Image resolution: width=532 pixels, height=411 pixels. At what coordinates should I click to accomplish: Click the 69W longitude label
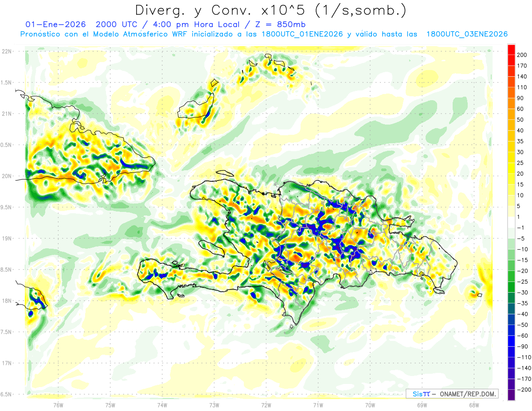[422, 404]
